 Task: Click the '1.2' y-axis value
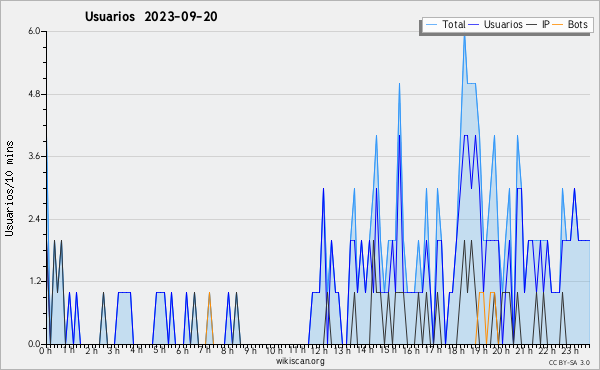pyautogui.click(x=34, y=282)
